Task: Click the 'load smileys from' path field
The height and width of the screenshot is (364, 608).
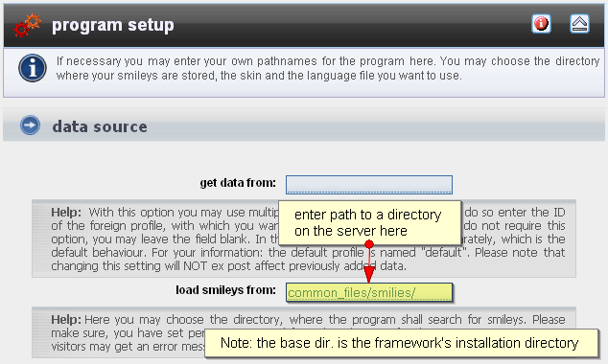Action: (x=369, y=292)
